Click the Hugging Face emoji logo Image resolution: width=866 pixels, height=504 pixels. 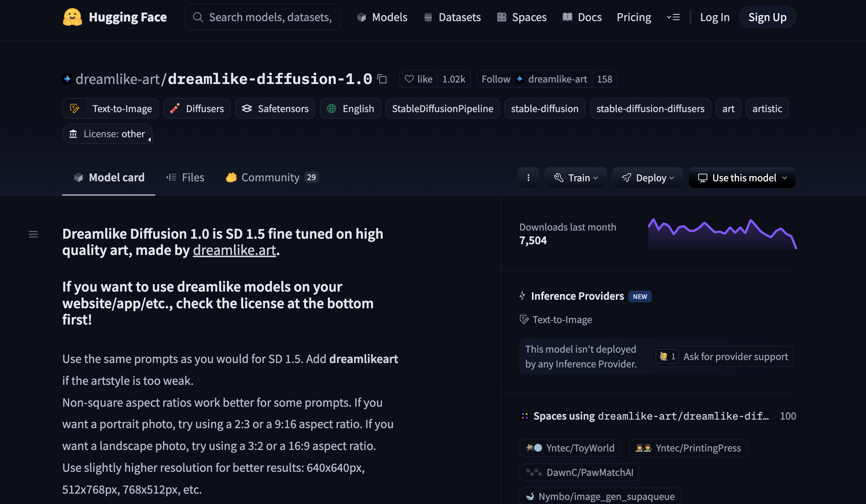click(72, 17)
